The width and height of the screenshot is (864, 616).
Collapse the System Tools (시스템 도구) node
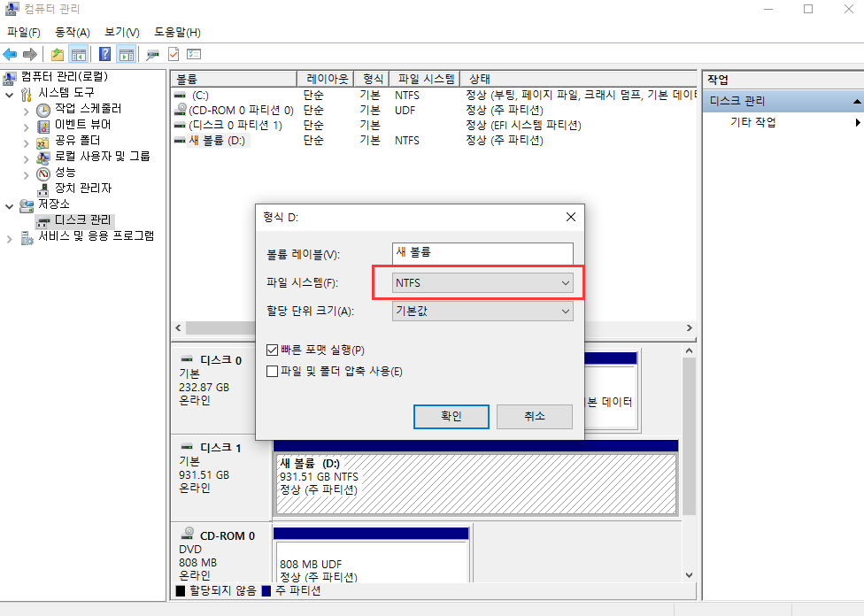(x=10, y=95)
